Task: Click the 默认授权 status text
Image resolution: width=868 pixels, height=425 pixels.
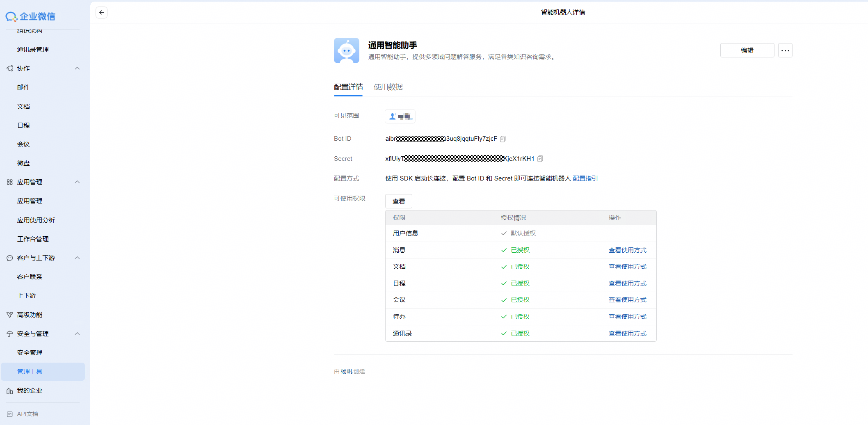Action: pyautogui.click(x=523, y=233)
